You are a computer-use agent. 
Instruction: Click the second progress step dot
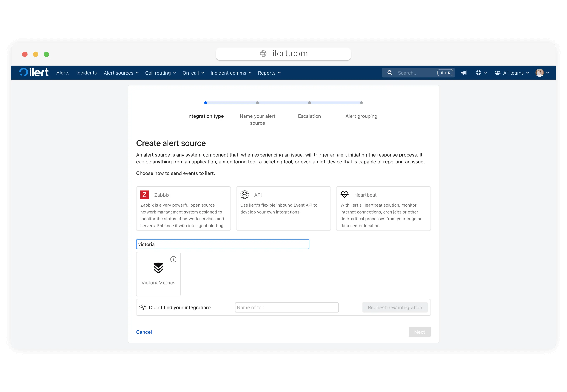pos(257,103)
